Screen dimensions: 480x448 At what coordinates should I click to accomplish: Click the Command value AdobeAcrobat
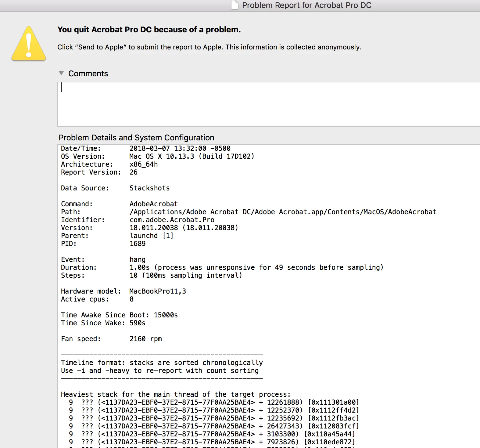[x=154, y=204]
